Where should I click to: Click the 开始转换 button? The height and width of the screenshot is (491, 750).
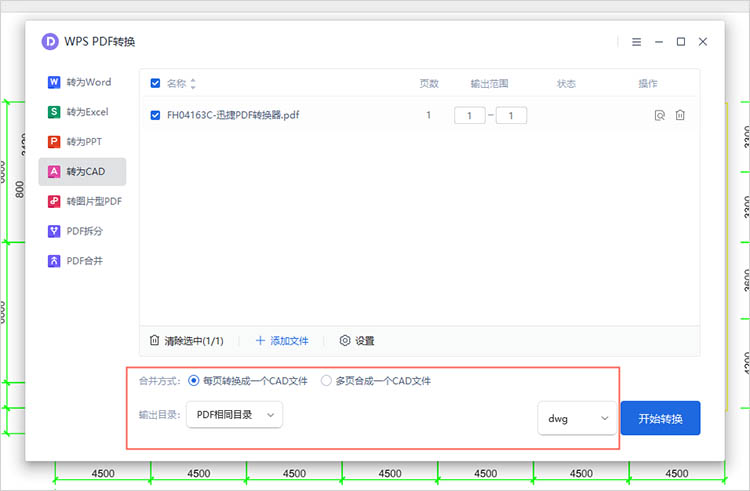click(x=661, y=418)
